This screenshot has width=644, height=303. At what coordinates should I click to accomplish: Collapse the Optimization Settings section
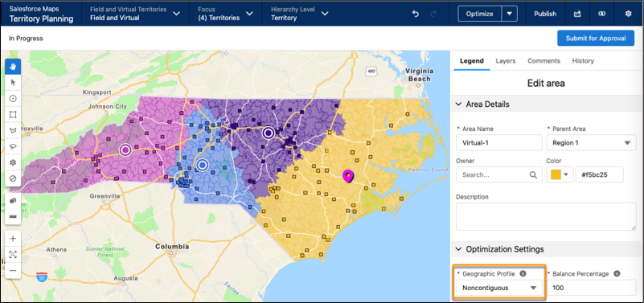459,249
